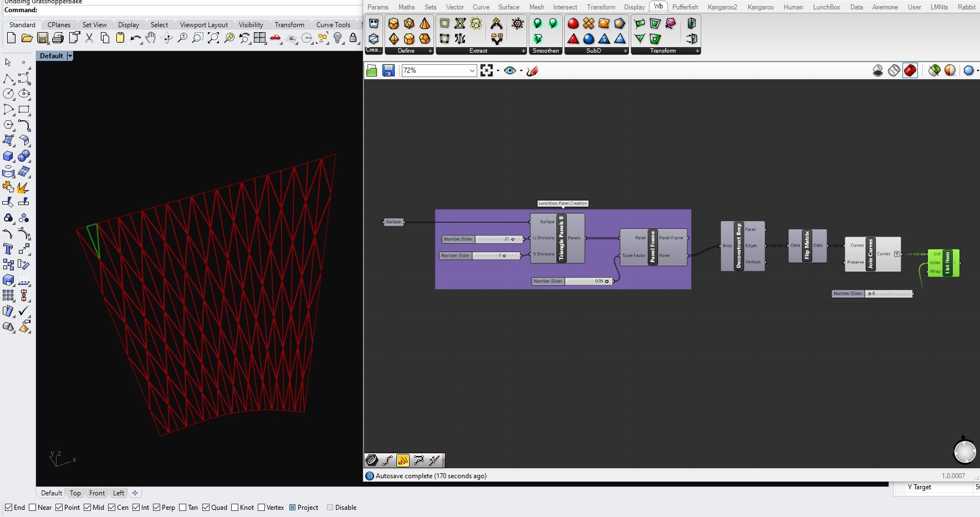
Task: Switch to the Top viewport tab
Action: [75, 493]
